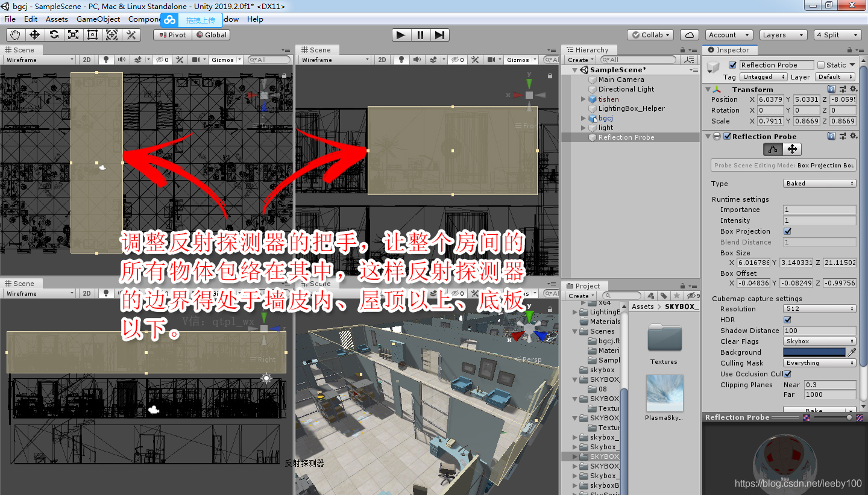Toggle 2D mode in top-right Scene view

pyautogui.click(x=382, y=60)
